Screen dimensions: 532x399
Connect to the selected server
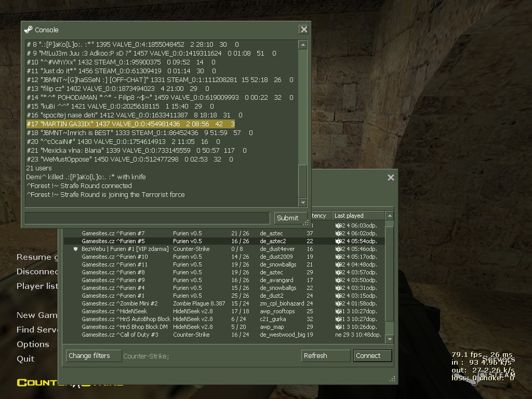[x=373, y=355]
